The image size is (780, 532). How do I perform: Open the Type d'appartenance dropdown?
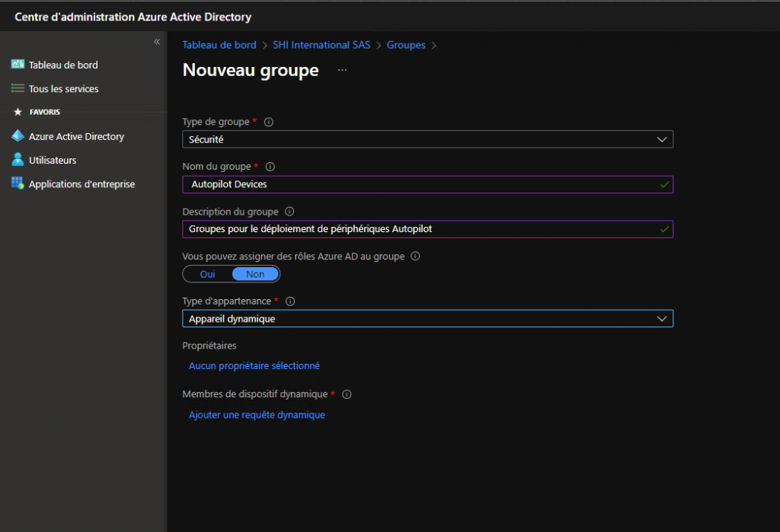[428, 319]
